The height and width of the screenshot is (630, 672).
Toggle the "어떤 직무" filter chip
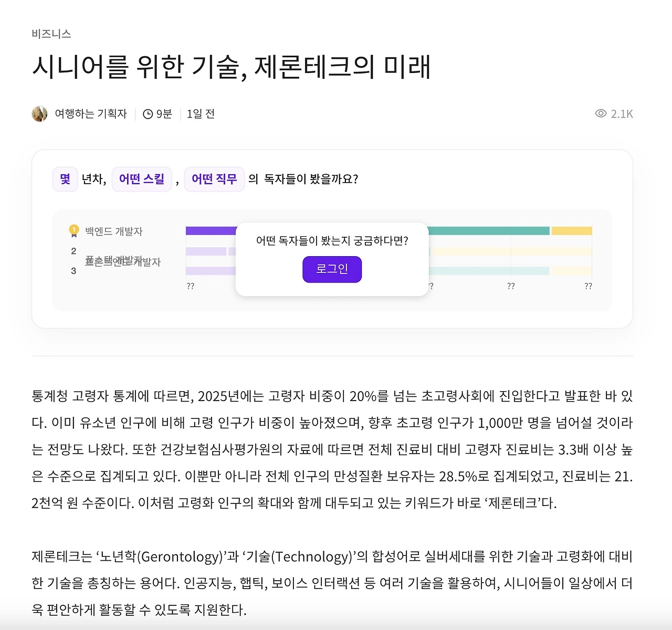tap(214, 178)
